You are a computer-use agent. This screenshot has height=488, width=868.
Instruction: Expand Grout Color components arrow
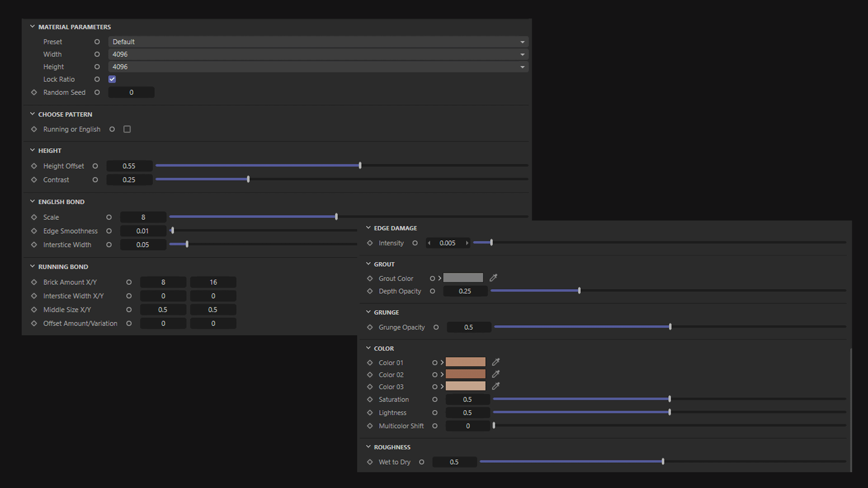(x=439, y=278)
